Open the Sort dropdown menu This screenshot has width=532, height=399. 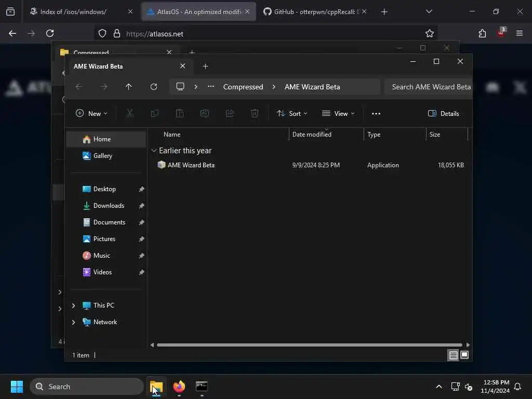pyautogui.click(x=292, y=114)
